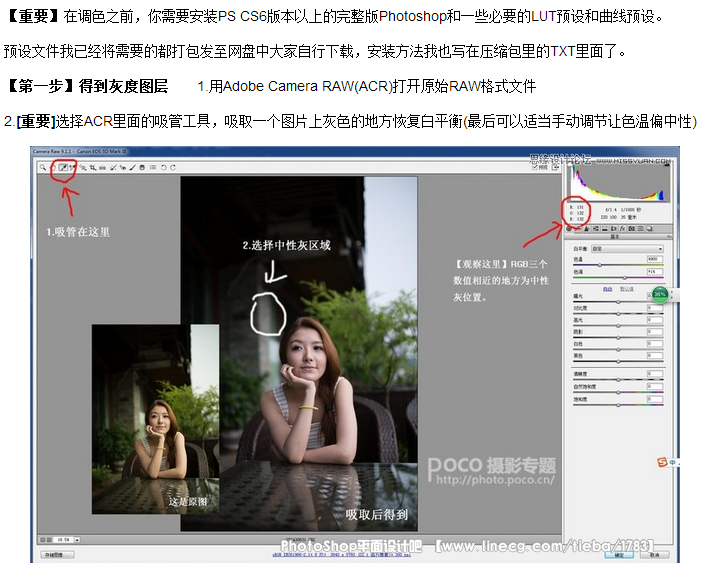704x563 pixels.
Task: Select the Crop tool
Action: tap(93, 167)
